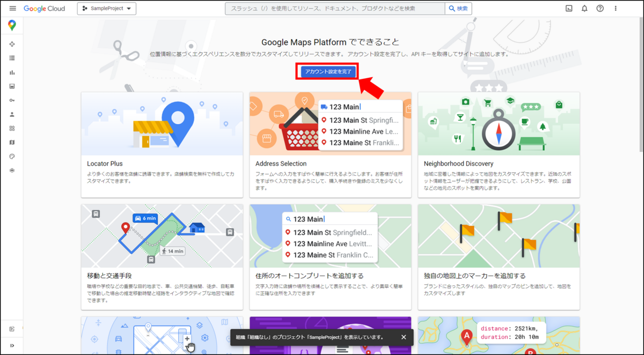Open the Locator Plus card
The height and width of the screenshot is (355, 644).
162,145
